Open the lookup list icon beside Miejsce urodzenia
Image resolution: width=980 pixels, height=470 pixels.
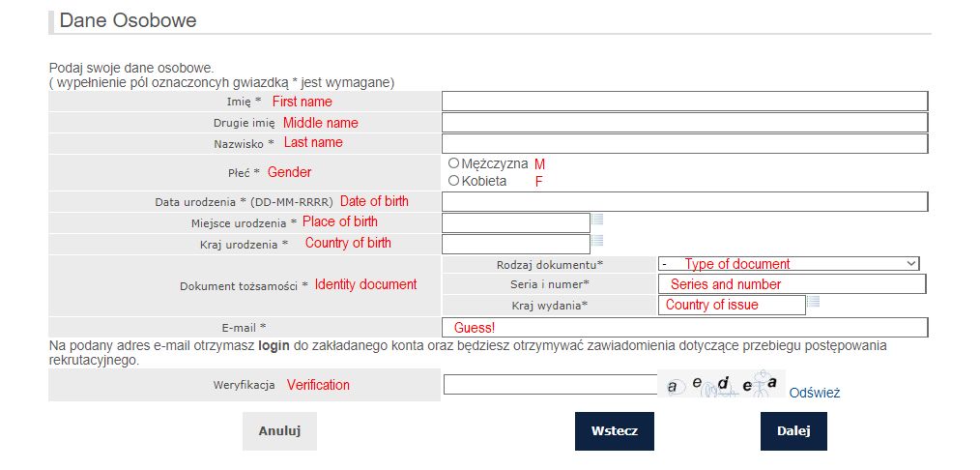pos(597,220)
